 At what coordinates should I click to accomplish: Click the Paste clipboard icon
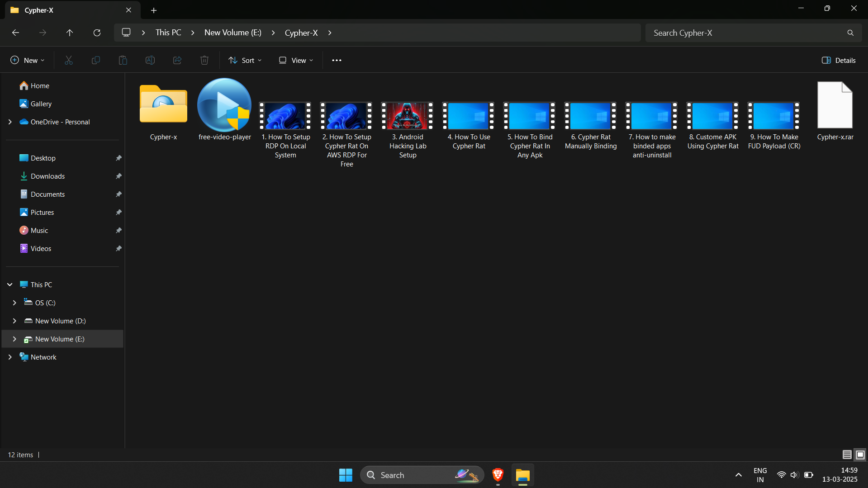pyautogui.click(x=123, y=60)
